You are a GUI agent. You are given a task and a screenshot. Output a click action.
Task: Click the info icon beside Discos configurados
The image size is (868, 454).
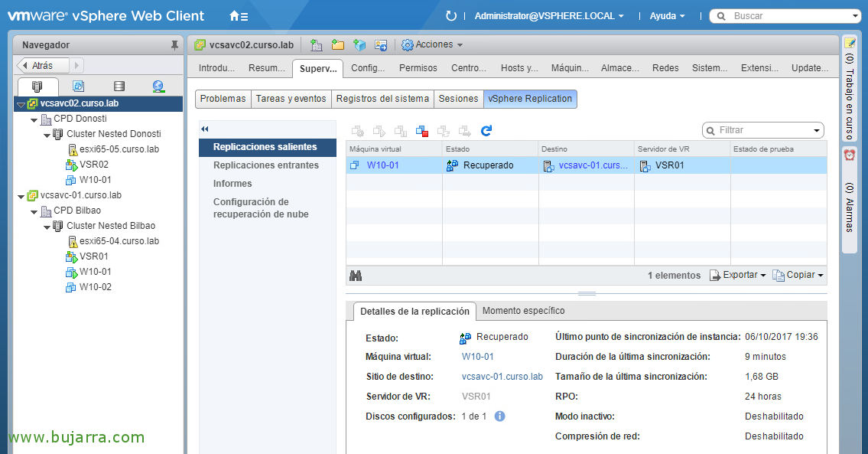tap(499, 416)
